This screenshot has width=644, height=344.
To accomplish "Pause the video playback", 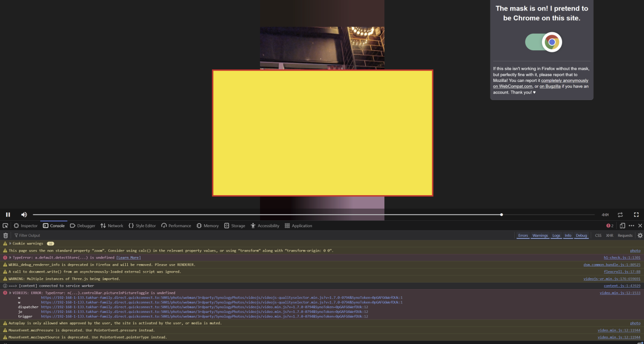I will 8,215.
